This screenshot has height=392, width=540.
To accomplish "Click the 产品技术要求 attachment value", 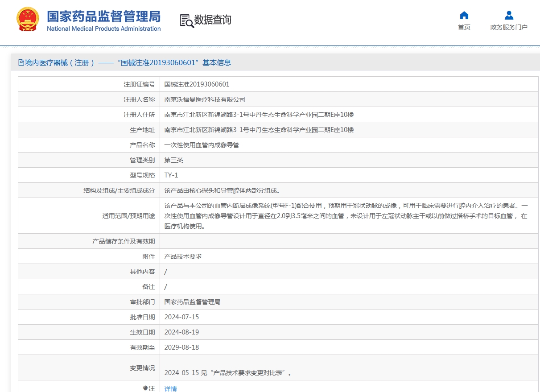I will click(x=183, y=256).
